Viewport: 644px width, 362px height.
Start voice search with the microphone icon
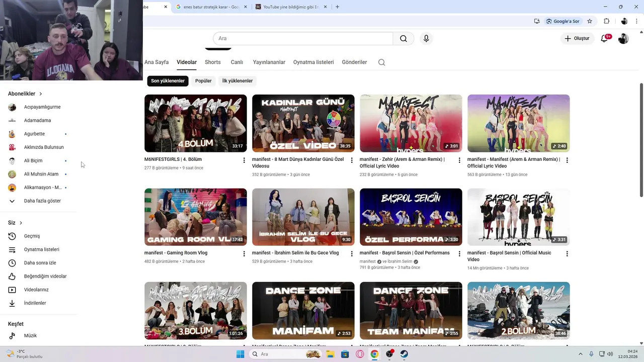point(426,39)
